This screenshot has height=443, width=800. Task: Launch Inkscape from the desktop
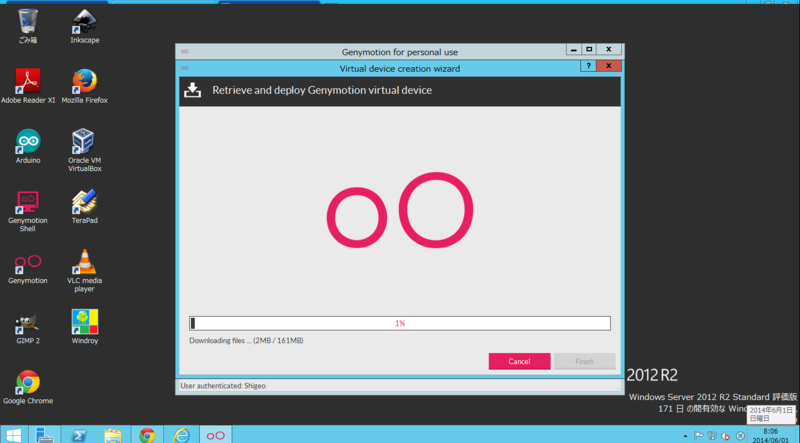[85, 26]
